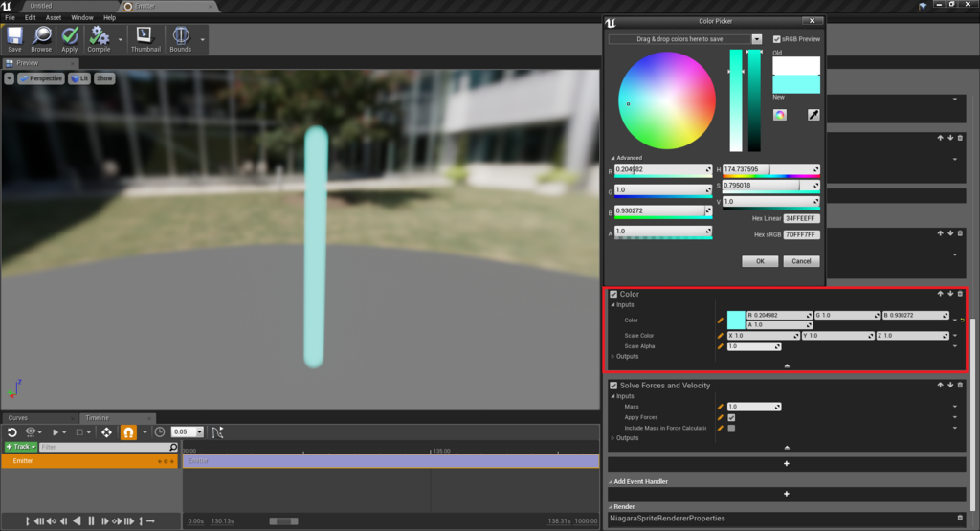Viewport: 980px width, 531px height.
Task: Click the timeline reset loop icon
Action: coord(11,432)
